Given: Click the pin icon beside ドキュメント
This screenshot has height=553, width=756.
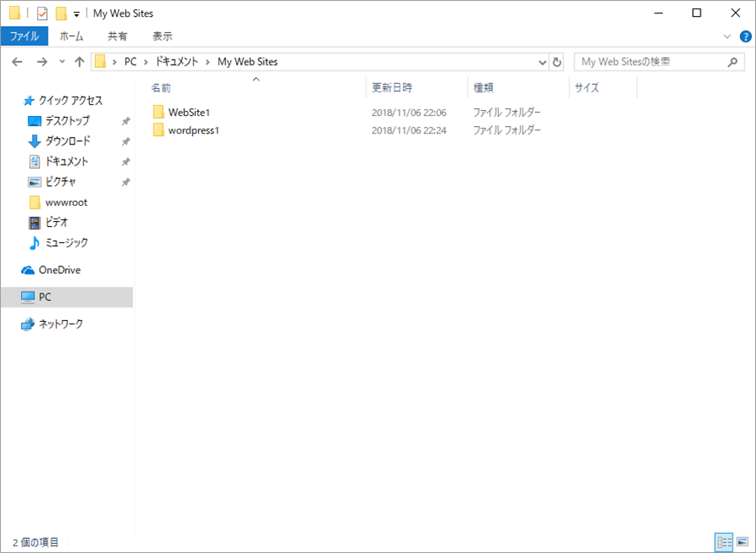Looking at the screenshot, I should coord(126,161).
